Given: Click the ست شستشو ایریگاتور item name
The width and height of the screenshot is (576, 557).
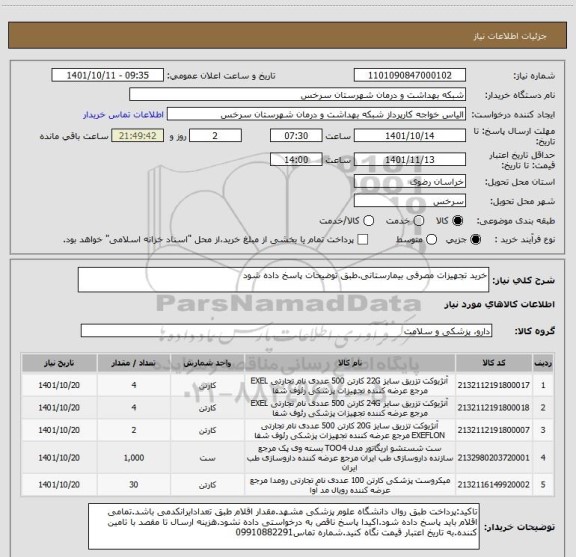Looking at the screenshot, I should (x=350, y=458).
